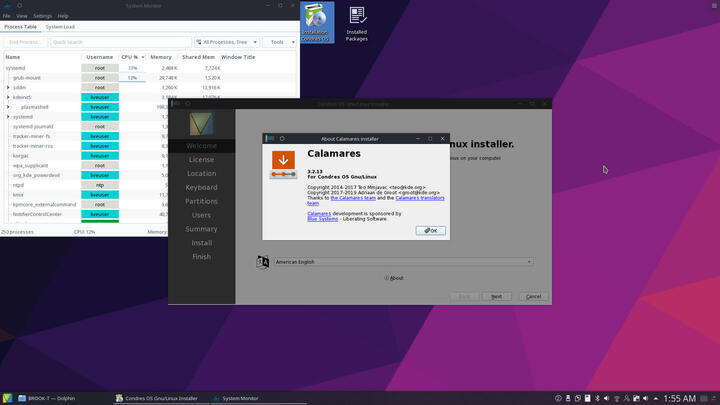Open the Blue Systems link
Screen dimensions: 720x405
322,219
